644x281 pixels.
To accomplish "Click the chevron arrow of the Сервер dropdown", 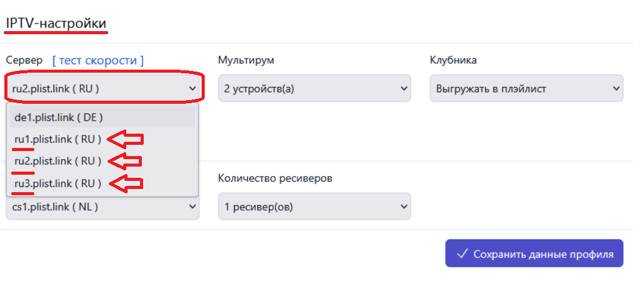I will tap(192, 88).
